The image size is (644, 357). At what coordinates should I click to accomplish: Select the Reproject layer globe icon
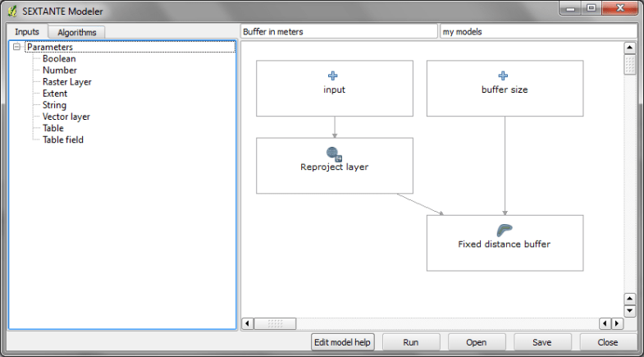pos(334,153)
